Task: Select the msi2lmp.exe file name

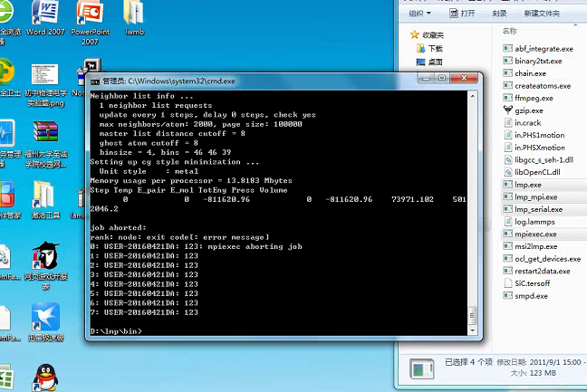Action: click(x=535, y=246)
